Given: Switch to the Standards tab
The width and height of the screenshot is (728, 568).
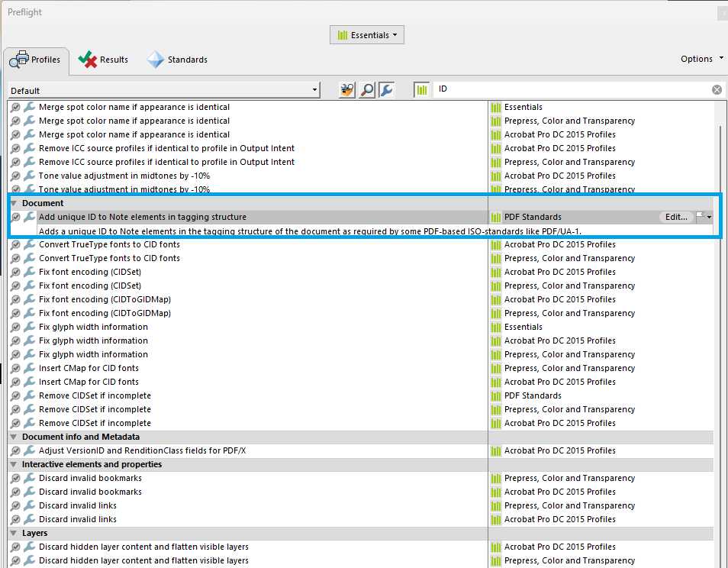Looking at the screenshot, I should click(177, 60).
